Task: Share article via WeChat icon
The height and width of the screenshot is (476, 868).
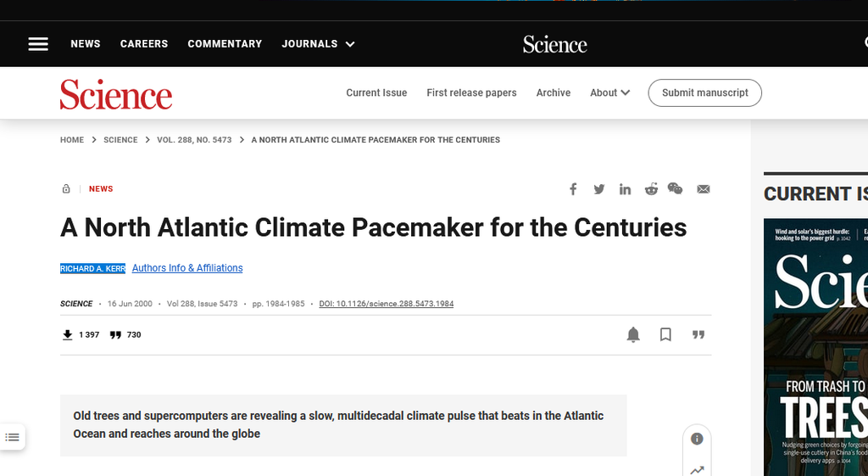Action: [x=675, y=188]
